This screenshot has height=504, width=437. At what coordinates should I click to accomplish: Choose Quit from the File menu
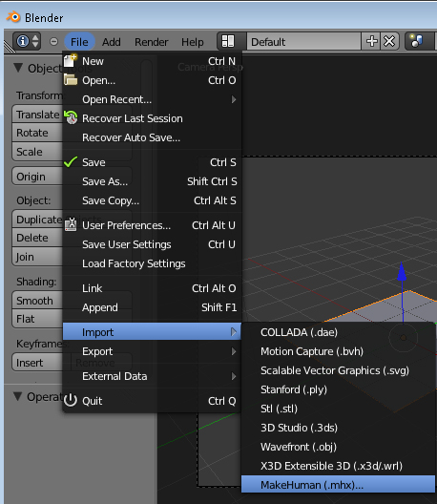point(152,401)
